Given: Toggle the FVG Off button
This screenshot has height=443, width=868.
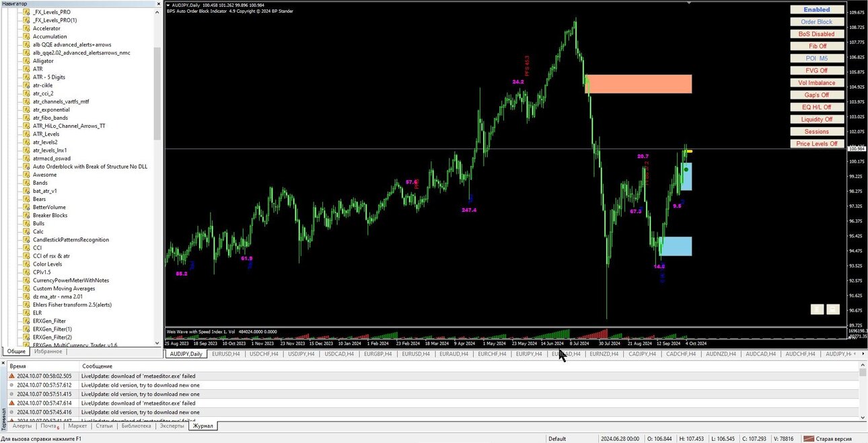Looking at the screenshot, I should 817,71.
